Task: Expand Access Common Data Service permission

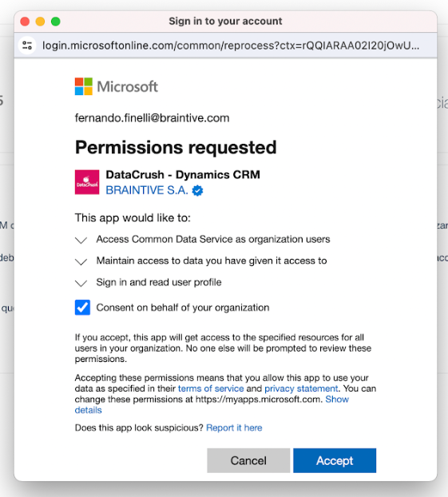Action: click(81, 240)
